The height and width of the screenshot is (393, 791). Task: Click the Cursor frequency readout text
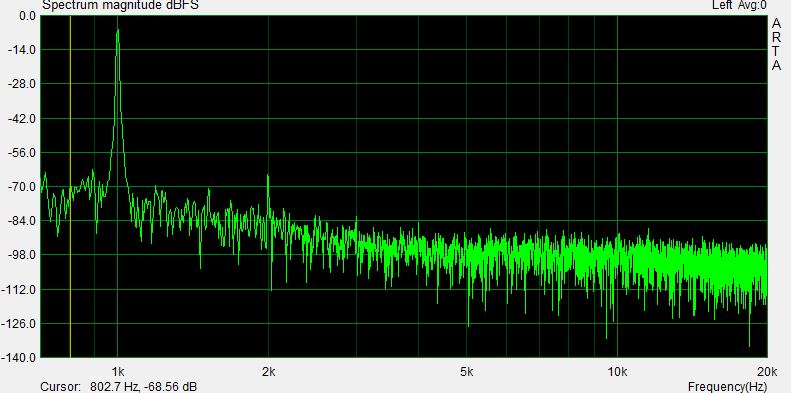click(x=119, y=387)
